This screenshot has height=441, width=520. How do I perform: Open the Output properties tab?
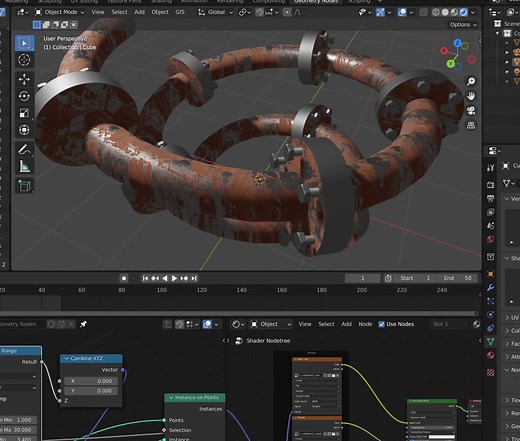point(490,198)
